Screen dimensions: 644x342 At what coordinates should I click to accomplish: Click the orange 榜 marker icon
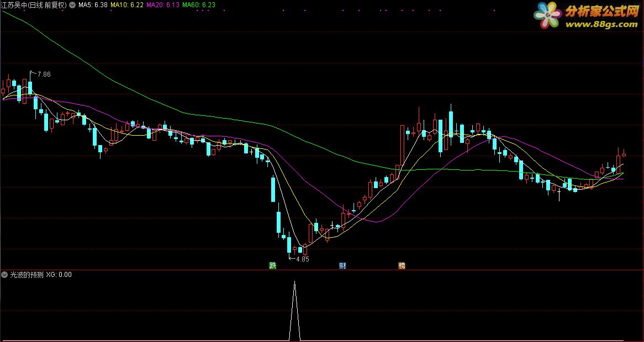click(402, 266)
